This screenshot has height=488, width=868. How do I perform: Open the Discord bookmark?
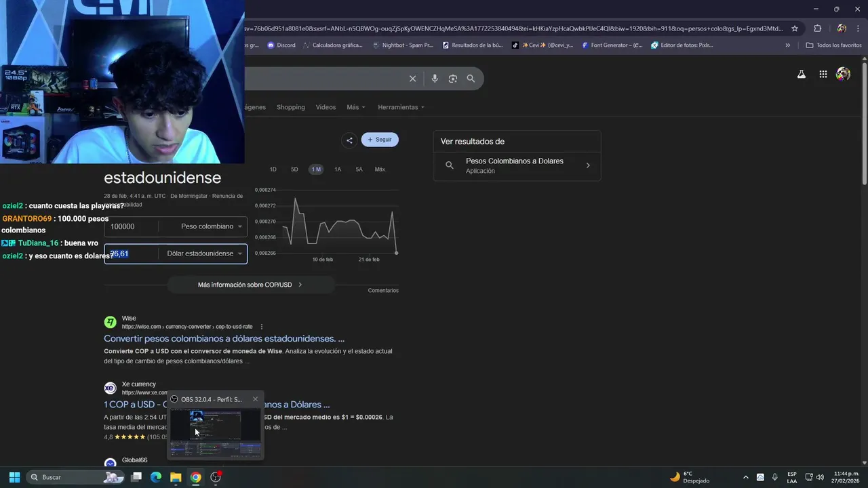(281, 45)
